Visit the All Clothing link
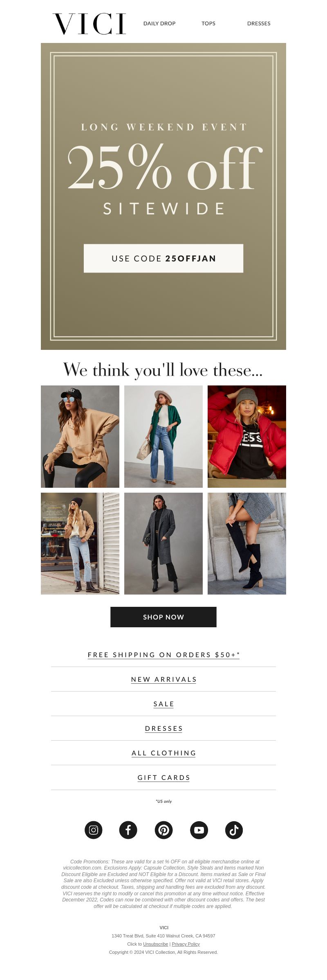Image resolution: width=327 pixels, height=980 pixels. pos(163,753)
